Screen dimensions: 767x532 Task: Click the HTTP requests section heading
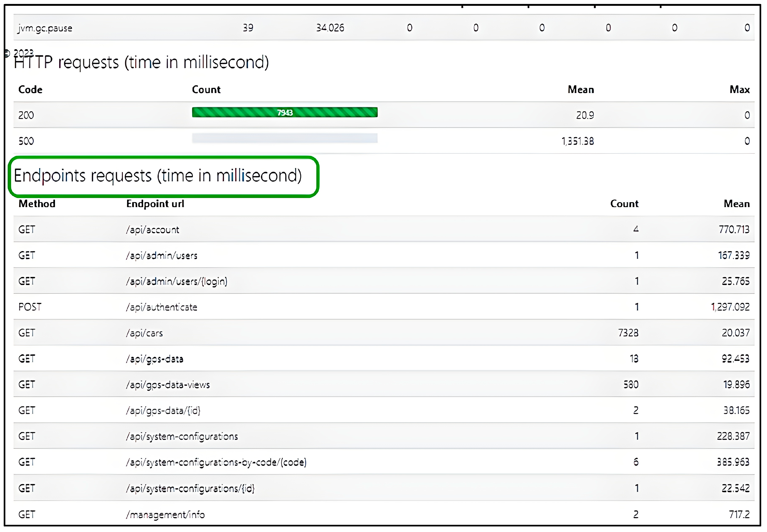(141, 62)
